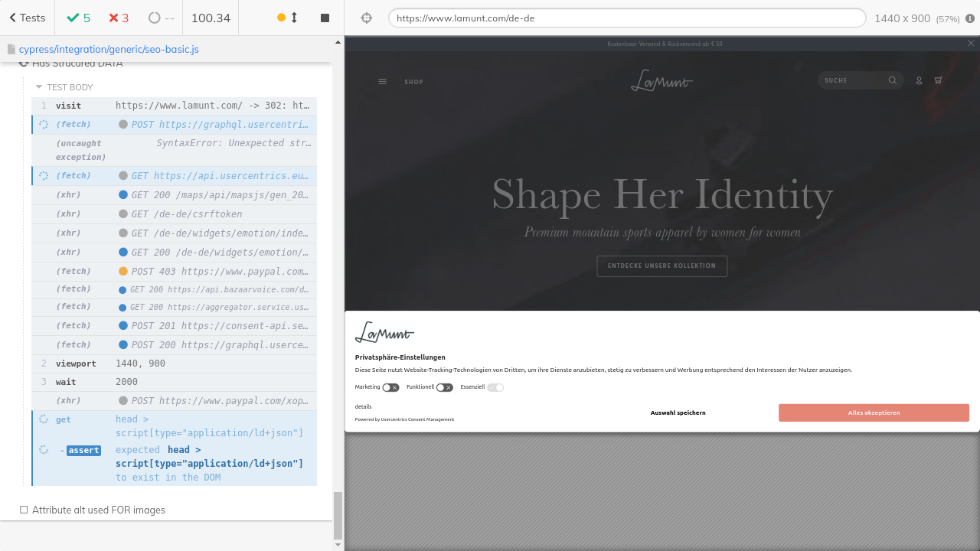Collapse the TEST BODY section
Image resolution: width=980 pixels, height=551 pixels.
39,87
